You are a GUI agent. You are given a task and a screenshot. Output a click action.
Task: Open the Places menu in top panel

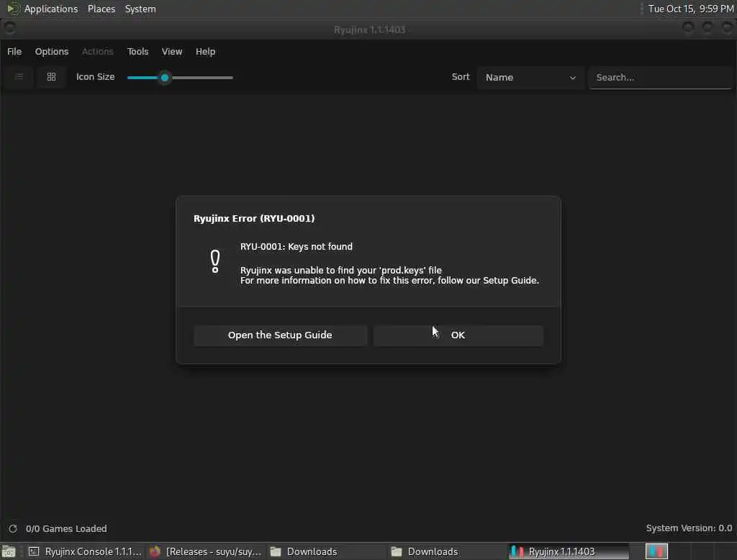101,9
